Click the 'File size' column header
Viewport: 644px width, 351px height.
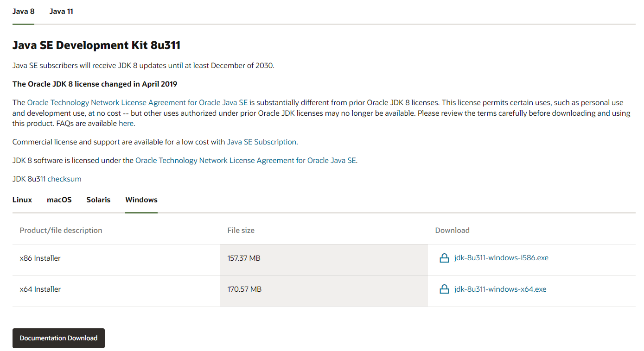(x=241, y=231)
